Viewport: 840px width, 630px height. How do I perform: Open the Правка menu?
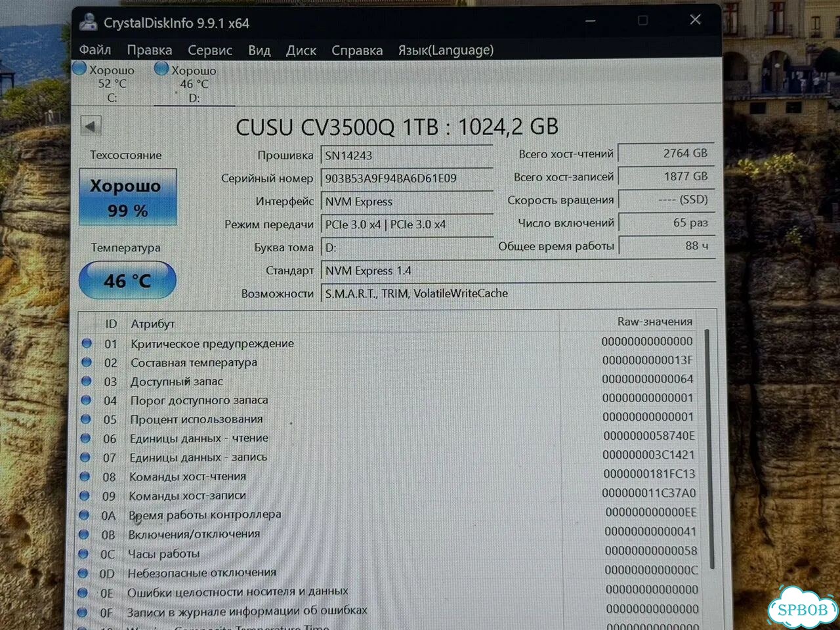click(x=150, y=50)
